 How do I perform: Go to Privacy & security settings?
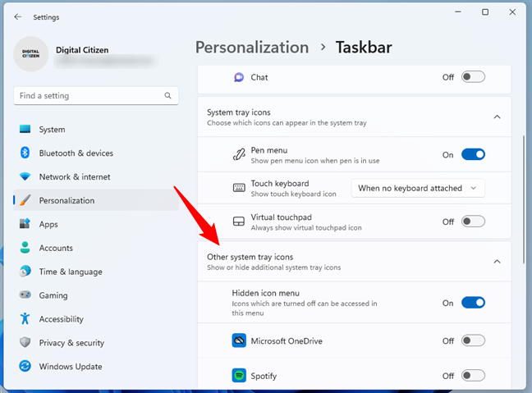pos(71,343)
